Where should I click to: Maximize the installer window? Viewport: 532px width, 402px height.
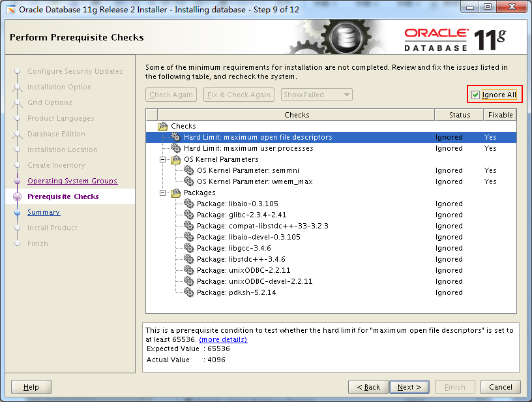[x=487, y=7]
